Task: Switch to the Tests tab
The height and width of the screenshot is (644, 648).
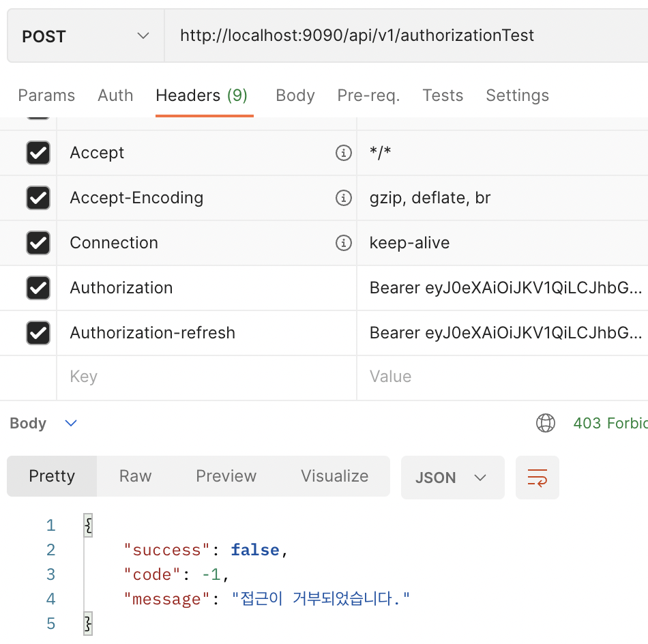Action: [443, 96]
